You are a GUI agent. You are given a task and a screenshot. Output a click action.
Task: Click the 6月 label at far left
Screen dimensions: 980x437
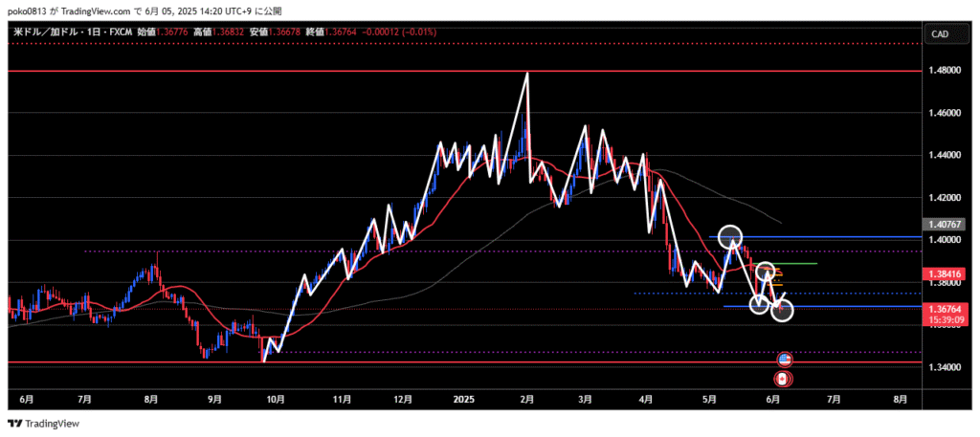click(x=25, y=398)
